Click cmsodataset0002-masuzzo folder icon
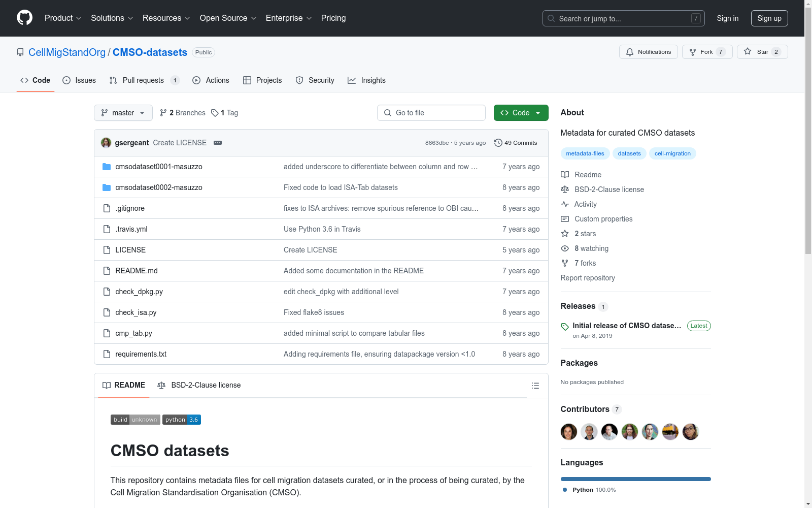The width and height of the screenshot is (812, 508). pyautogui.click(x=107, y=187)
